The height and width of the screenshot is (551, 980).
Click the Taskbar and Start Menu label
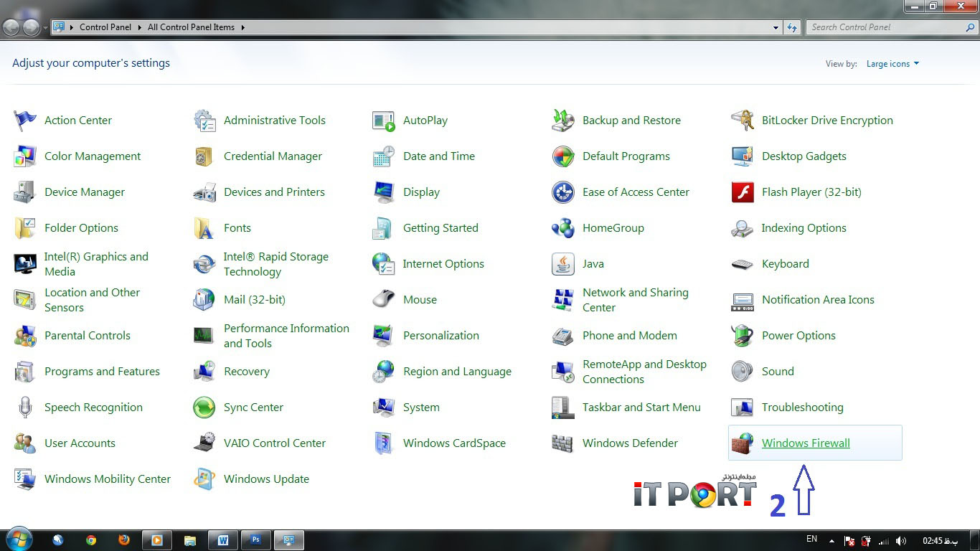point(641,408)
